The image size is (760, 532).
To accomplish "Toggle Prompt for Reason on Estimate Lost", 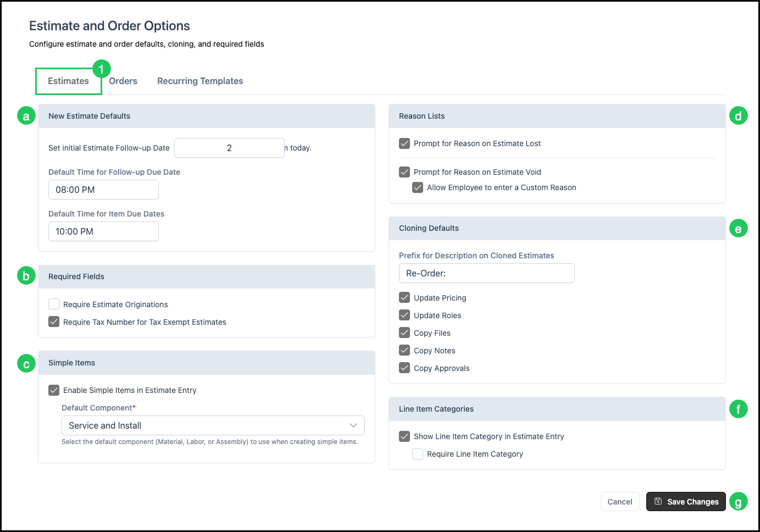I will pyautogui.click(x=404, y=143).
